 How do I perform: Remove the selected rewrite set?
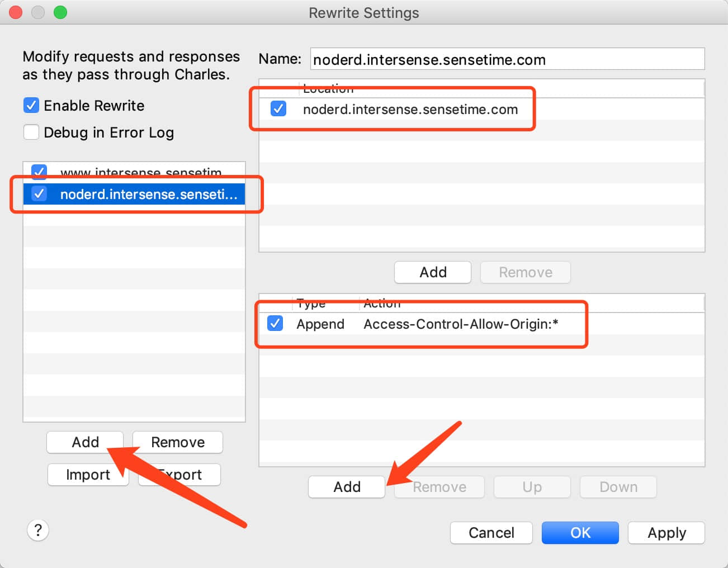(x=178, y=442)
